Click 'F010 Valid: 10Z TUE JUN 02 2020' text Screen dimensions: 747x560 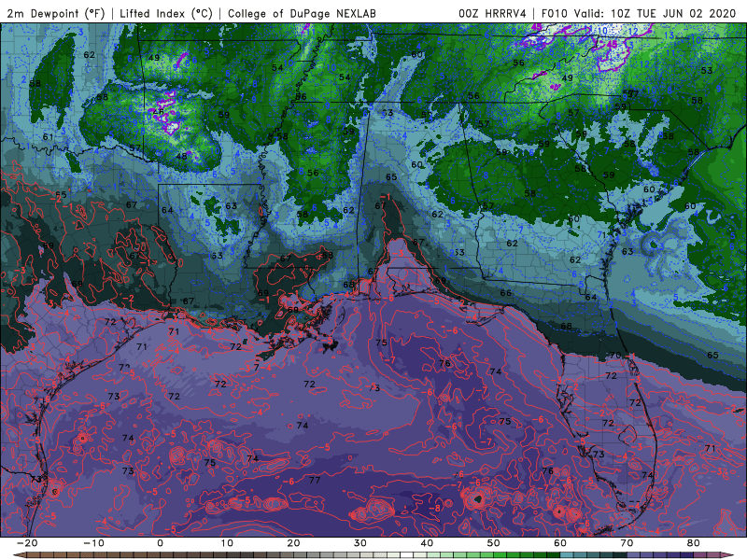pos(639,13)
